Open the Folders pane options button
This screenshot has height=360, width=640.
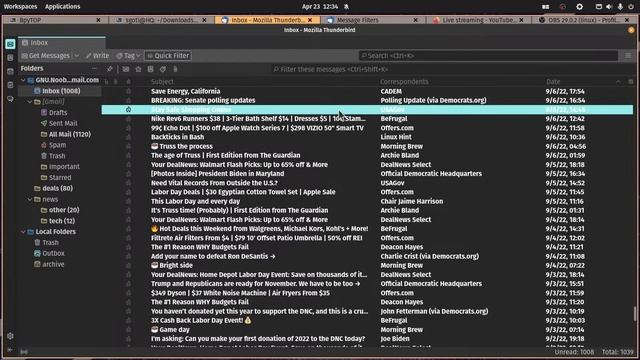coord(94,69)
